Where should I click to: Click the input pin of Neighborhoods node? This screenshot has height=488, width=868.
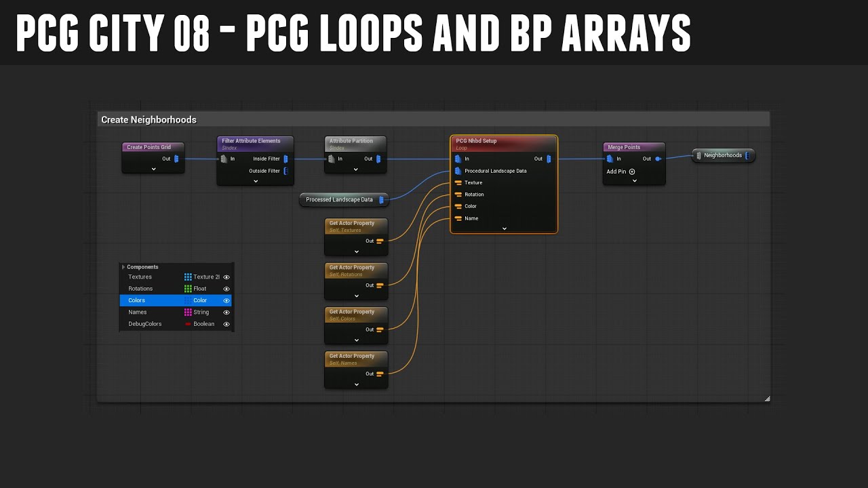coord(698,155)
